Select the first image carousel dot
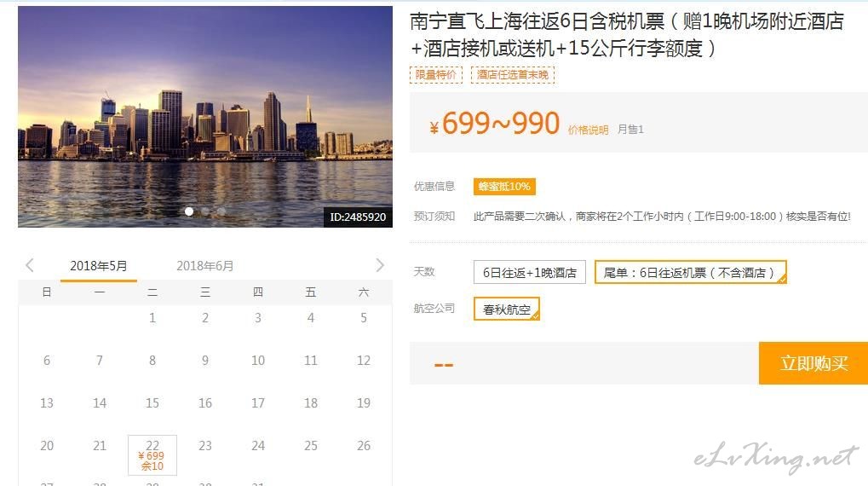The height and width of the screenshot is (486, 868). [x=189, y=211]
